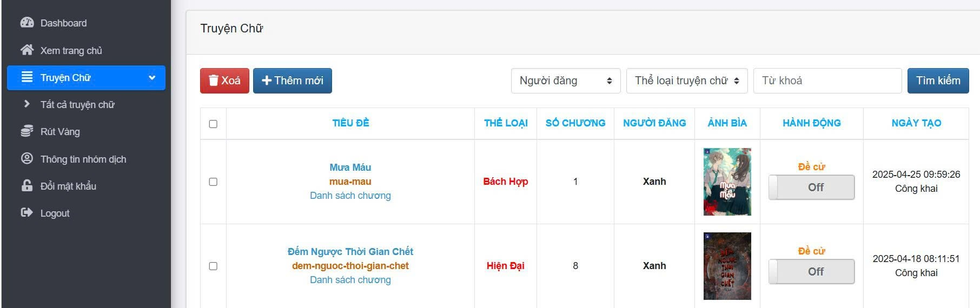Click the list icon beside Truyện Chữ
The height and width of the screenshot is (308, 980).
pyautogui.click(x=27, y=77)
